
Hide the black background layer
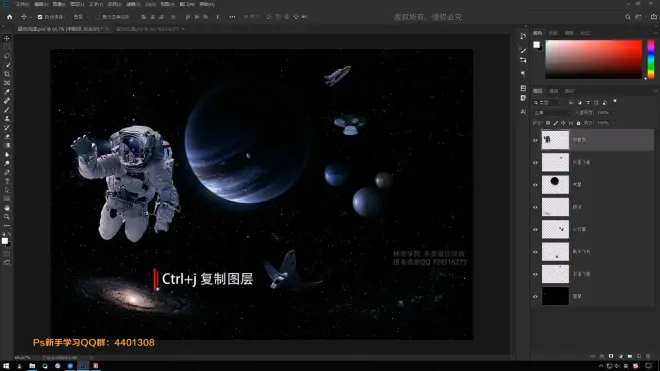coord(535,296)
